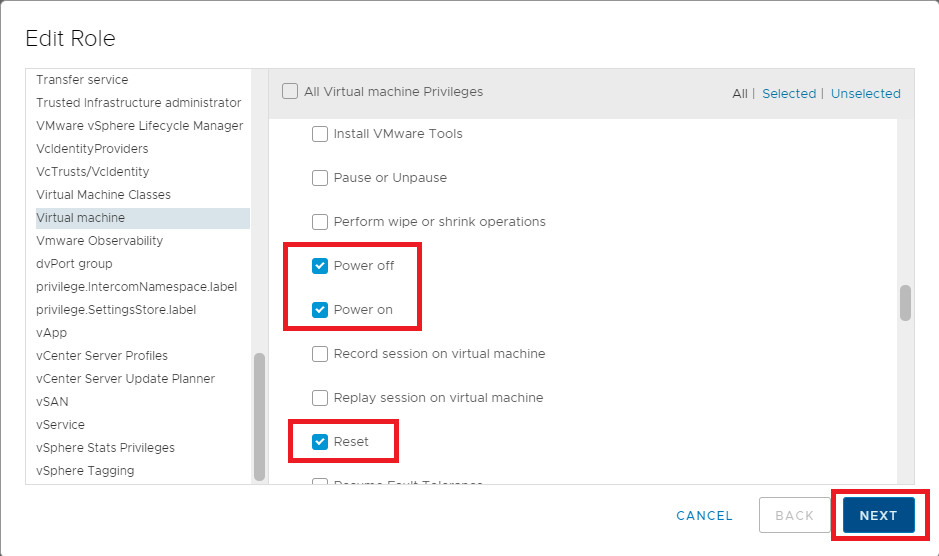Uncheck the Power off privilege
Screen dimensions: 939x556
click(320, 266)
